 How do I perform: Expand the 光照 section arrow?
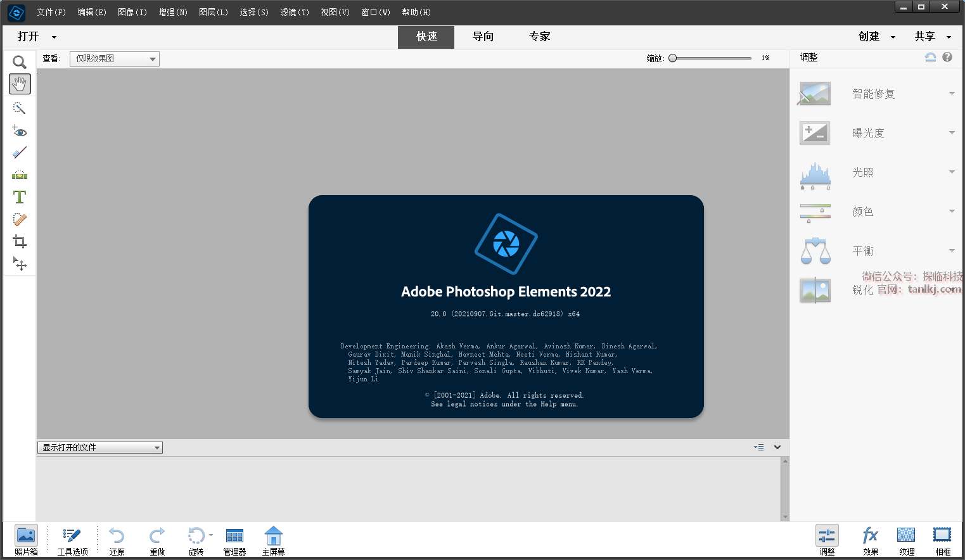(x=952, y=172)
